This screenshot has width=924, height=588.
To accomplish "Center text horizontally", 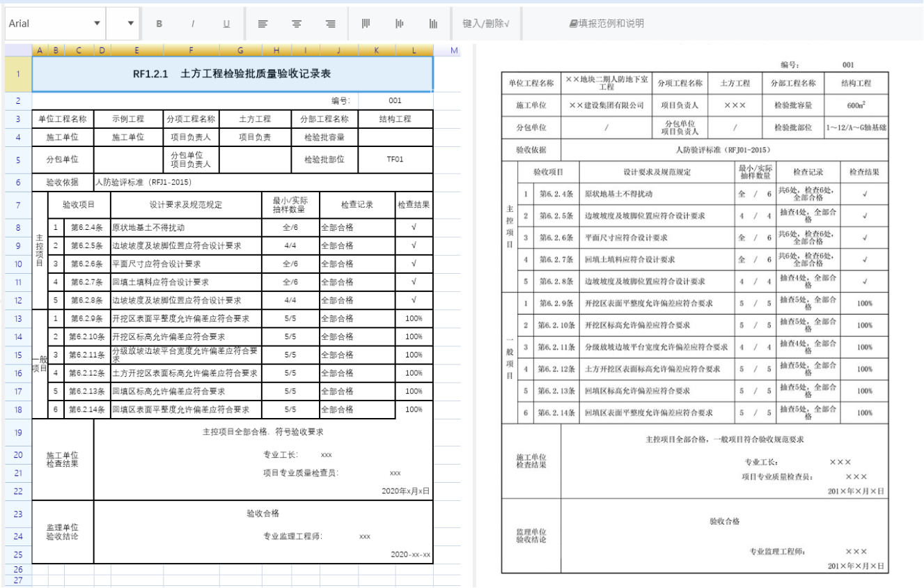I will (x=297, y=24).
